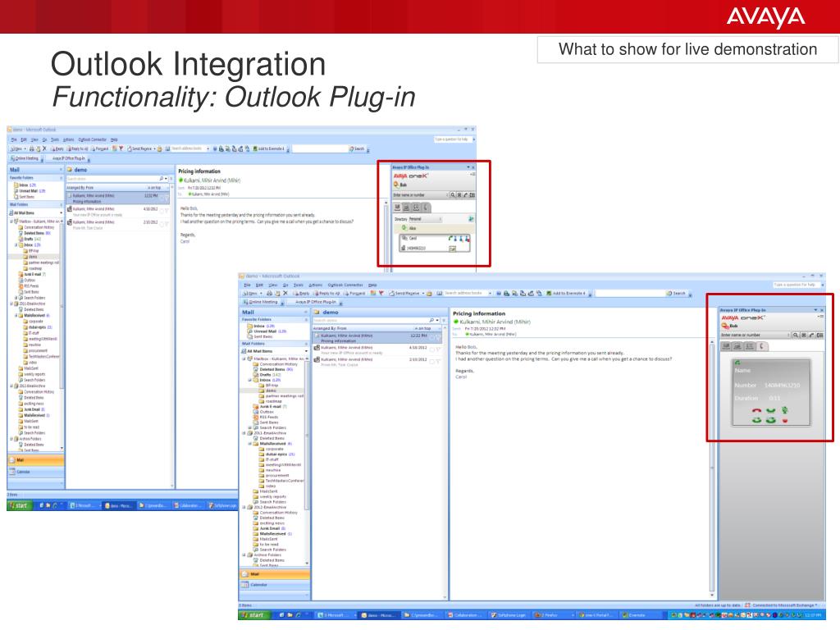Hang up with red phone icon in front Avaya call card
This screenshot has height=630, width=840.
[x=756, y=411]
